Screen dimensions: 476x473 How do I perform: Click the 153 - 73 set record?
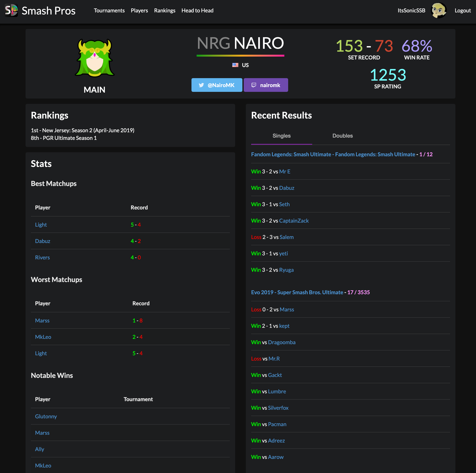(x=364, y=46)
